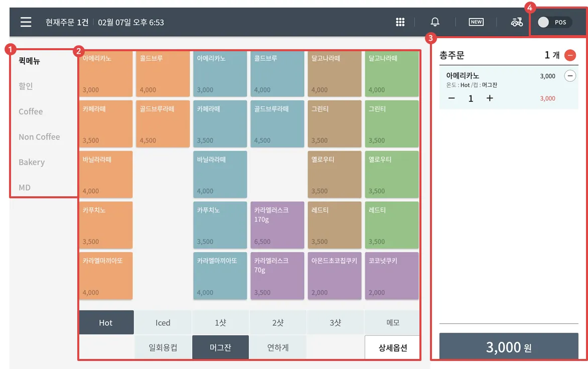Add blue 카라멜마끼아또 tile
Viewport: 588px width, 369px height.
(x=220, y=276)
